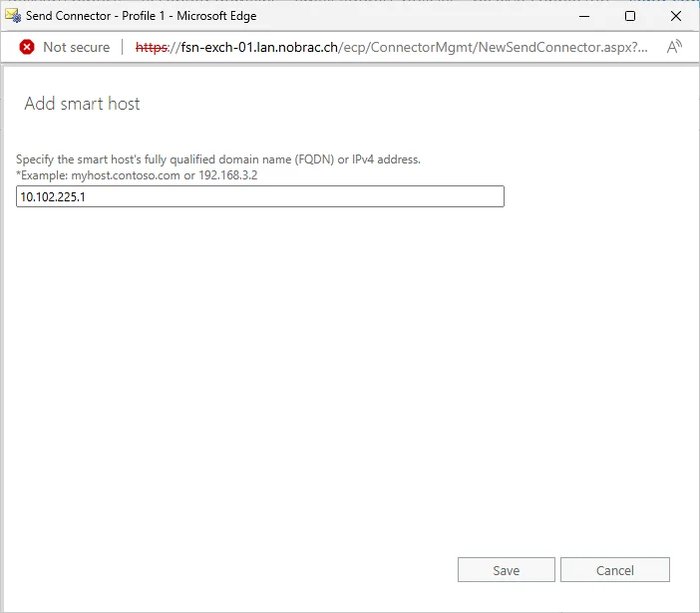Select the fsn-exch-01.lan.nobrac.ch hostname in address bar
This screenshot has width=700, height=613.
click(x=259, y=47)
